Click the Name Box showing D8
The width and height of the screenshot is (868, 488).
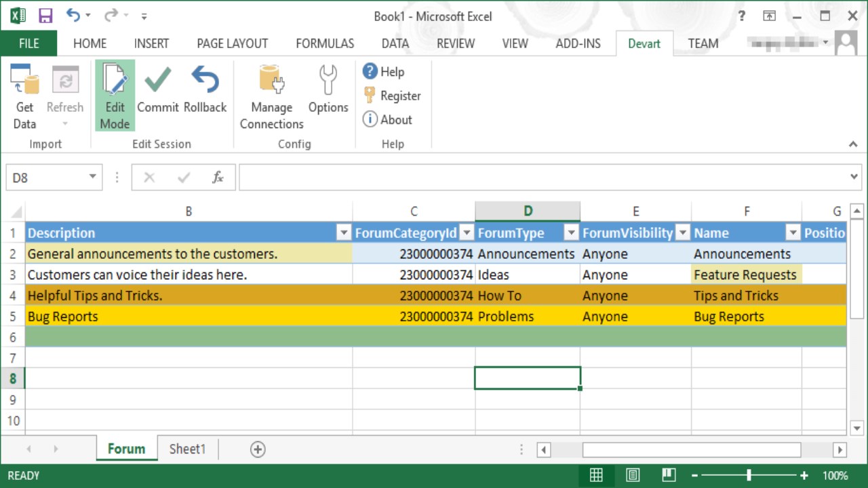click(x=46, y=178)
